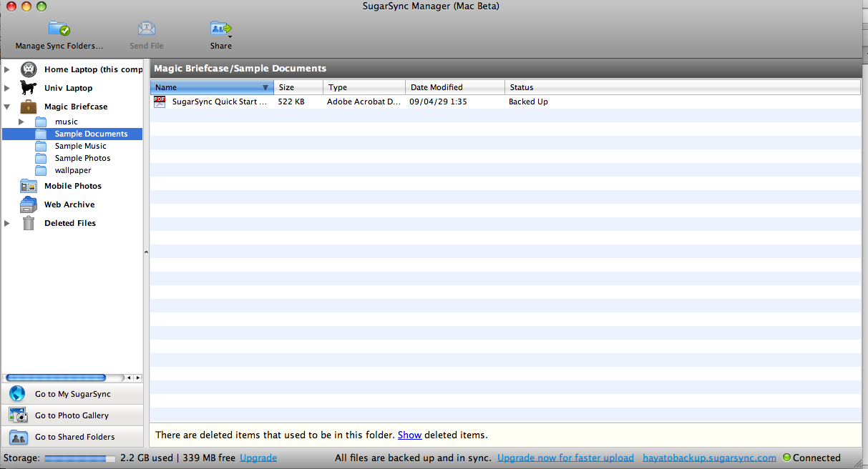Click the PDF icon of SugarSync Quick Start
This screenshot has height=469, width=868.
pyautogui.click(x=160, y=102)
